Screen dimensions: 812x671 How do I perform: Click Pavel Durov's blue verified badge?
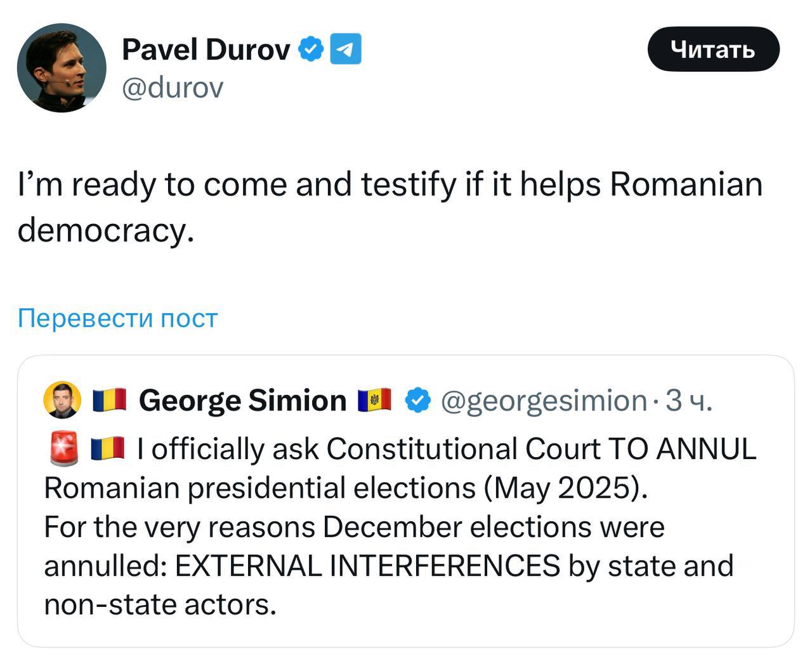point(311,49)
